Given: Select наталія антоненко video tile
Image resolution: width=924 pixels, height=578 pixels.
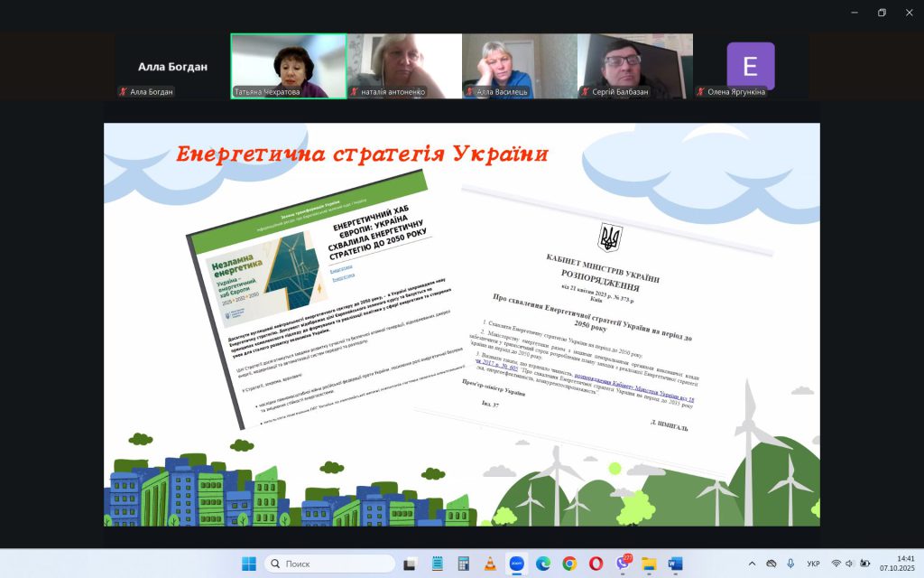Looking at the screenshot, I should 404,66.
